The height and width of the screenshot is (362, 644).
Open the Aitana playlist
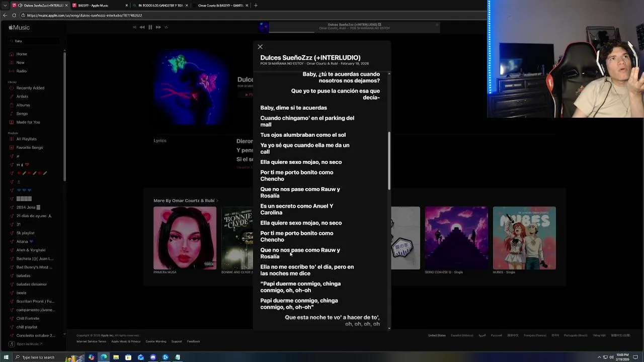[25, 241]
